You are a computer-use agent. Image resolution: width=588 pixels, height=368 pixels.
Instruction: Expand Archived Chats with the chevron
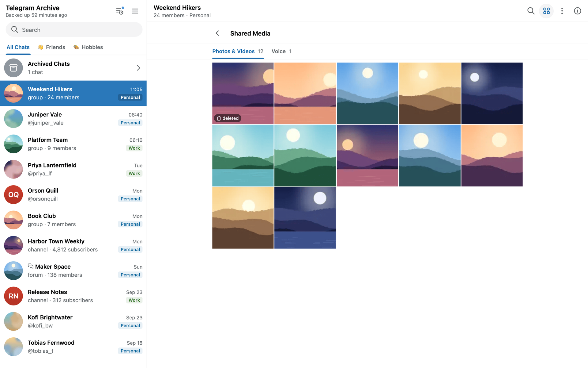[138, 68]
